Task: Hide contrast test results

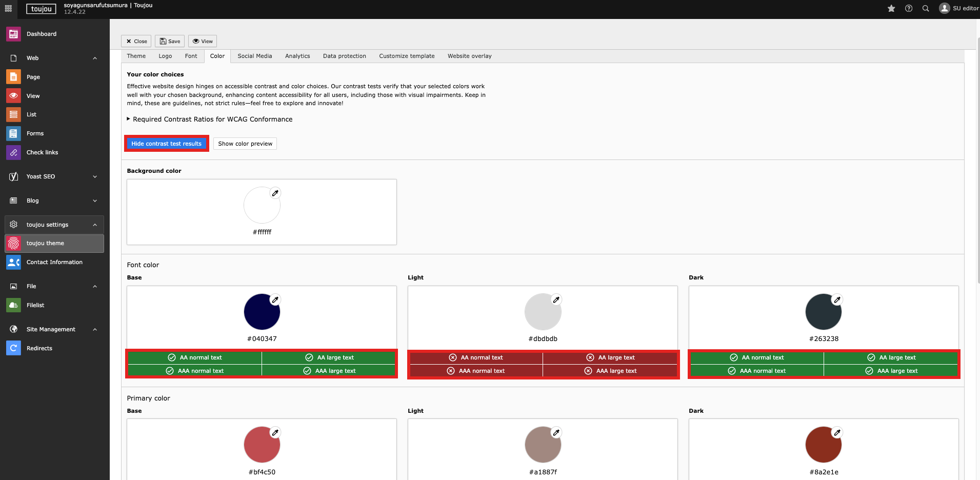Action: coord(166,144)
